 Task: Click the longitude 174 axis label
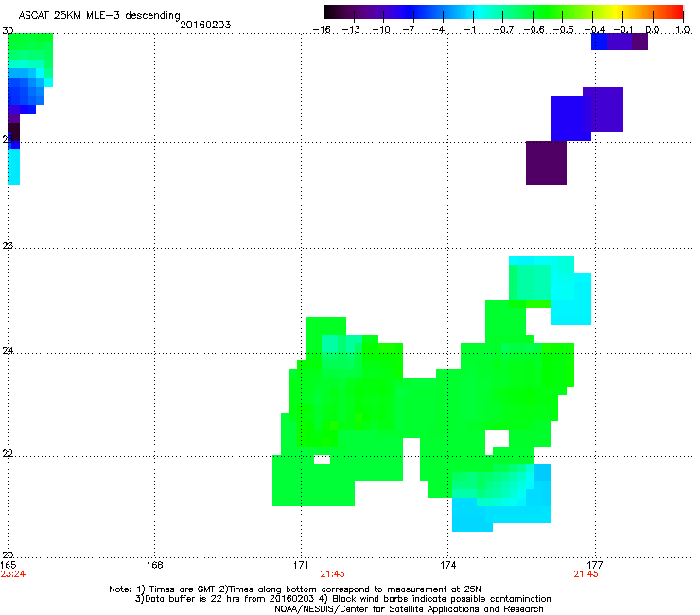(x=447, y=565)
